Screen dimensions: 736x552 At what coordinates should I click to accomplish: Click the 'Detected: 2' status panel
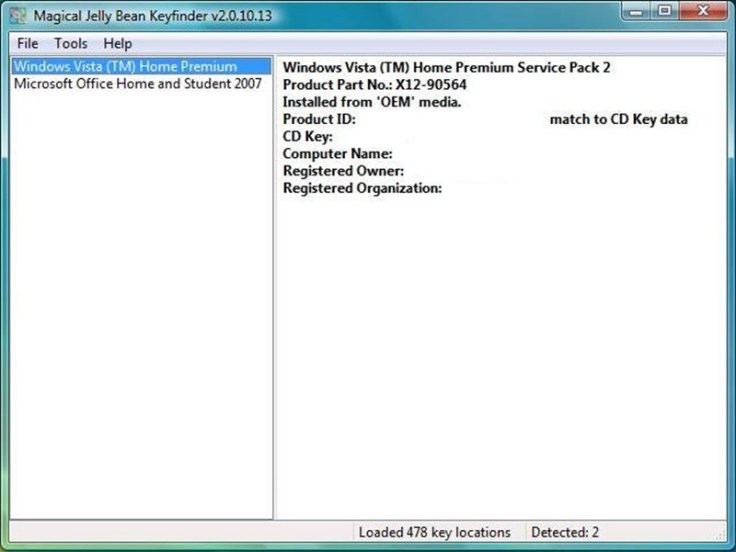click(x=565, y=532)
